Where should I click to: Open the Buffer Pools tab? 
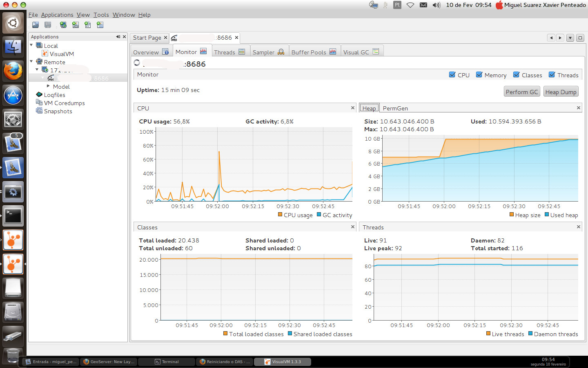tap(314, 52)
